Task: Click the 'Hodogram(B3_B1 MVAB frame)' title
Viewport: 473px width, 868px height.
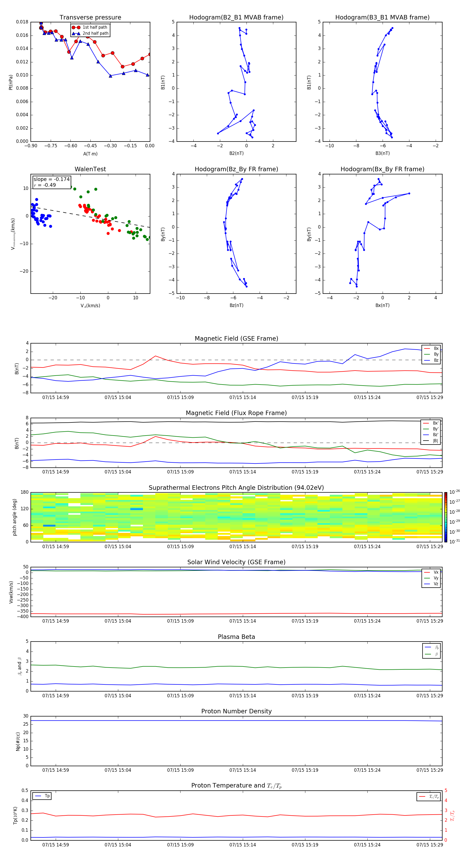Action: (382, 18)
